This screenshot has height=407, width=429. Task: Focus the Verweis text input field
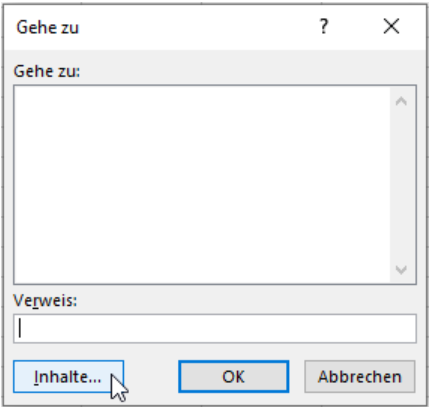215,328
